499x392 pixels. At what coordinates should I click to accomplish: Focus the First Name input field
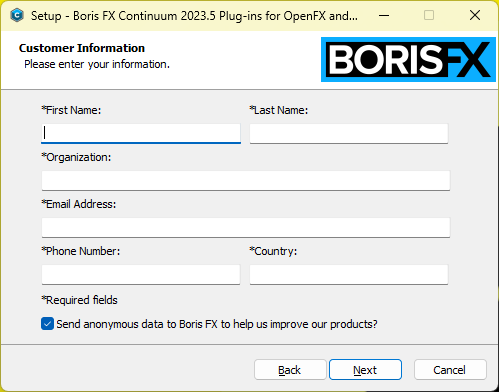coord(141,133)
